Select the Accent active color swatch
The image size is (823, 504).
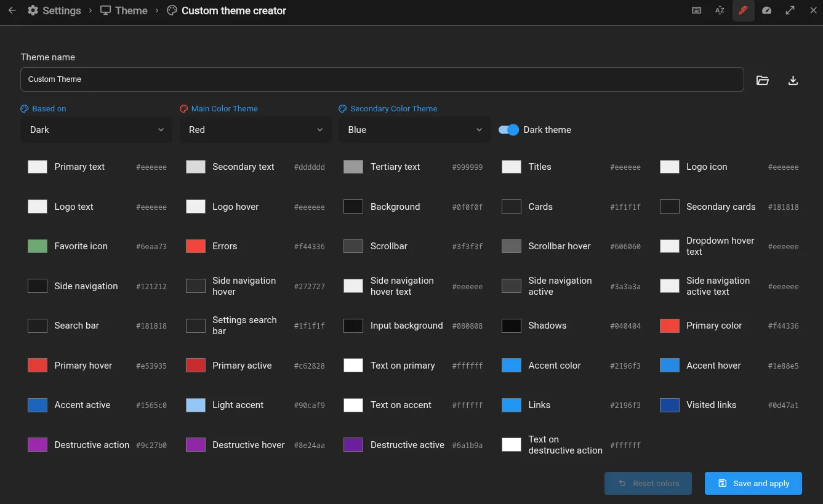(x=38, y=405)
